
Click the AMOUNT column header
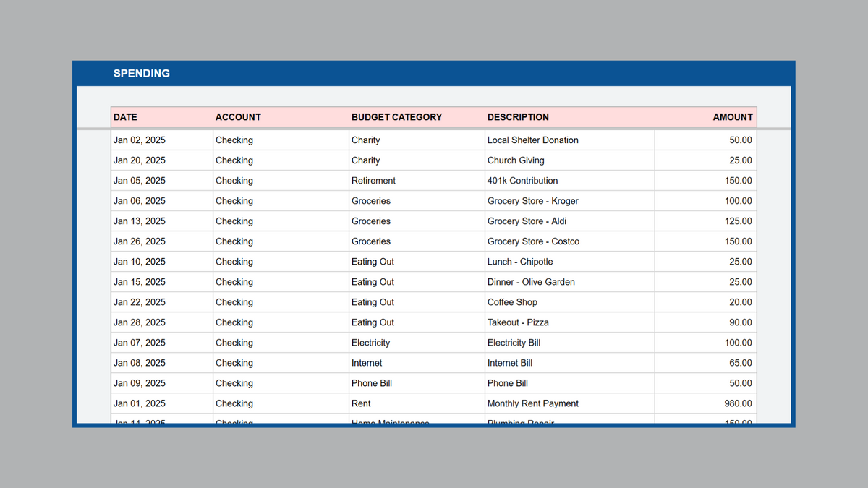coord(705,117)
